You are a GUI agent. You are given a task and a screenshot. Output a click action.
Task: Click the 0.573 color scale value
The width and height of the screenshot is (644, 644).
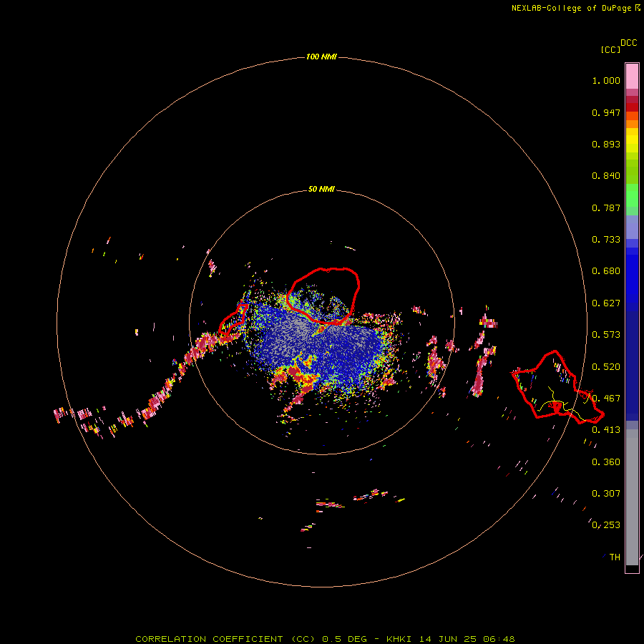(x=606, y=335)
